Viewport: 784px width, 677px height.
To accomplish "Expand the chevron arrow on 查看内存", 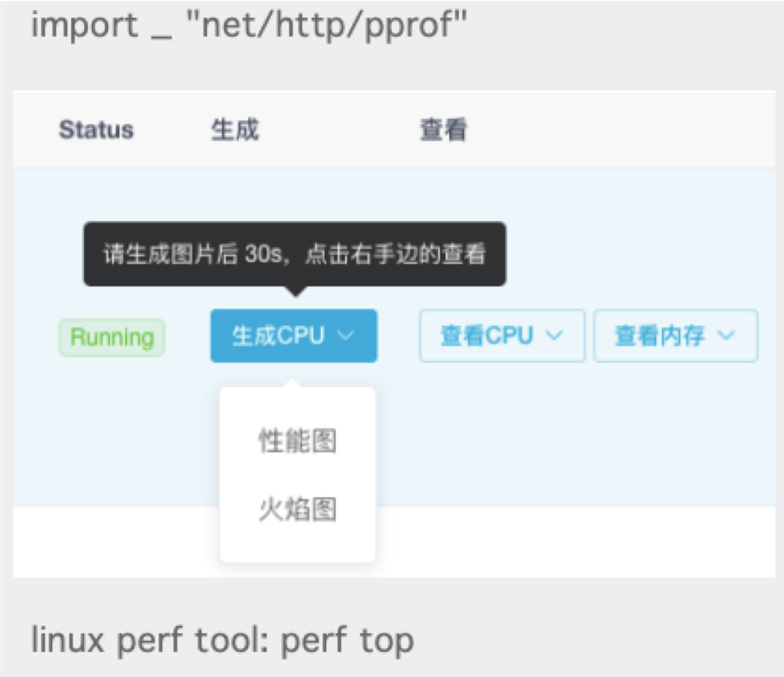I will click(726, 335).
